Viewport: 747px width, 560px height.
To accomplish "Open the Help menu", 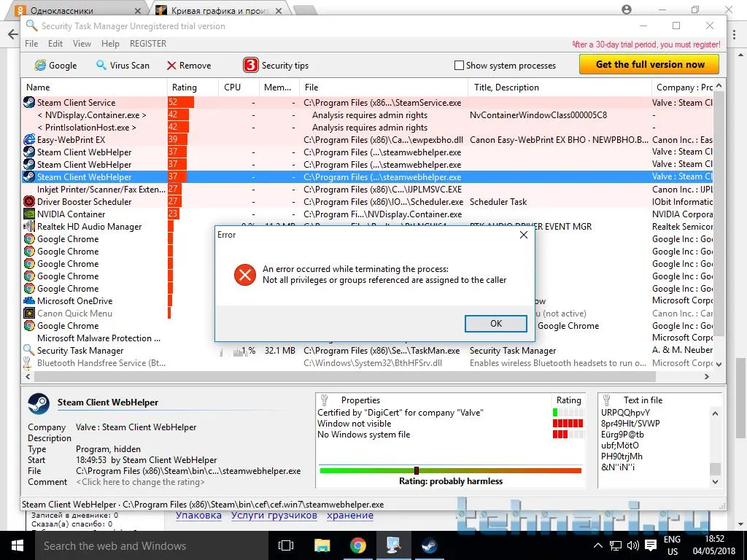I will point(110,43).
